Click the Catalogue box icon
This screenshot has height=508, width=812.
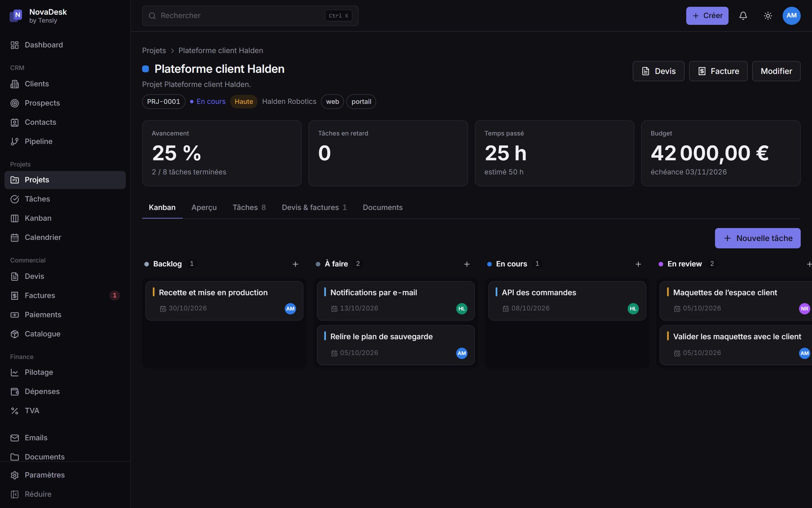[15, 334]
